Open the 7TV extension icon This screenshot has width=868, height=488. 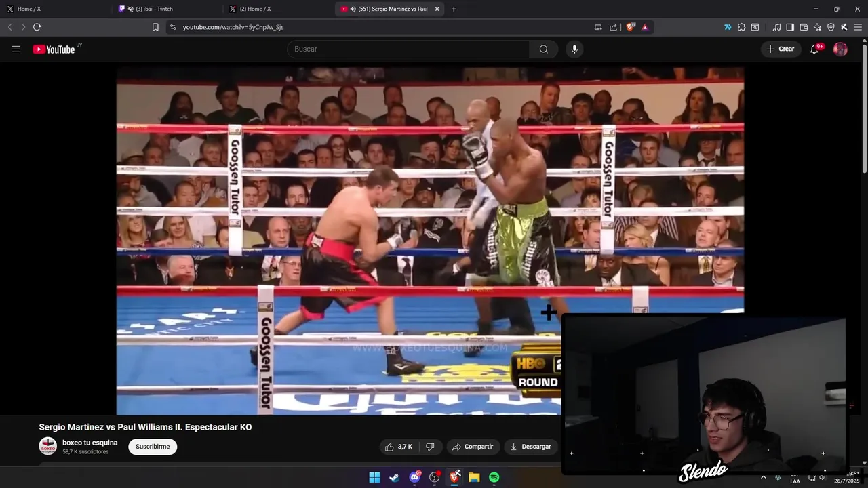[x=728, y=27]
